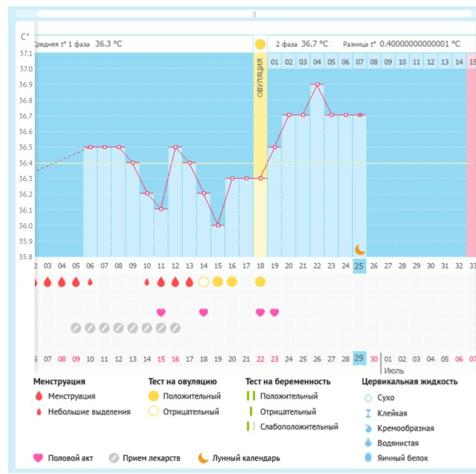This screenshot has width=476, height=474.
Task: Click the heart icon under cycle day 19
Action: tap(274, 312)
